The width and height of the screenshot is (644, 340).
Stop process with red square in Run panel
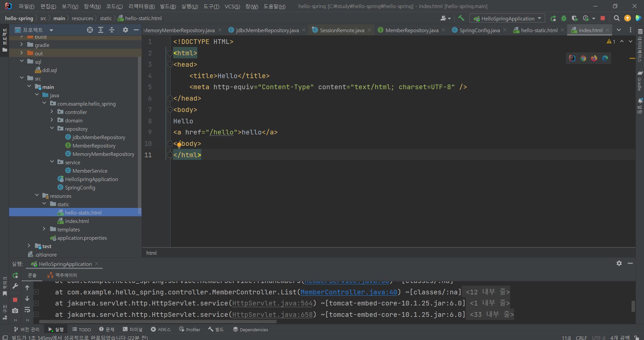pyautogui.click(x=15, y=299)
